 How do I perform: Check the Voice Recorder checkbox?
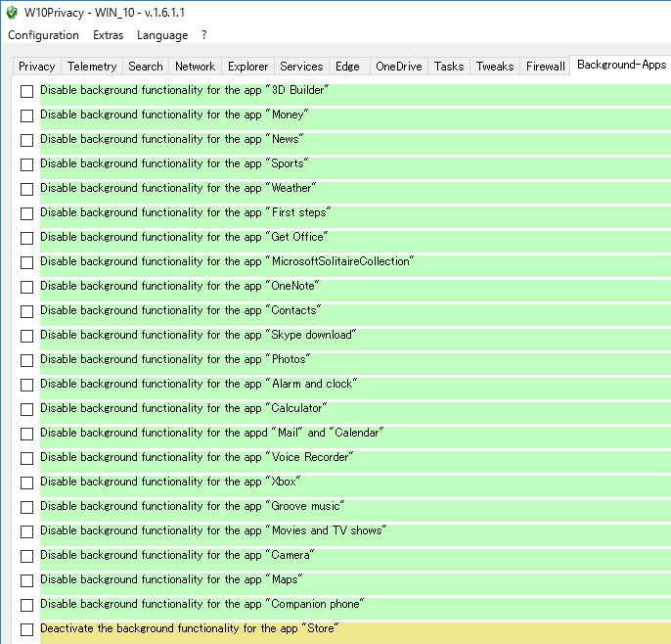tap(26, 458)
